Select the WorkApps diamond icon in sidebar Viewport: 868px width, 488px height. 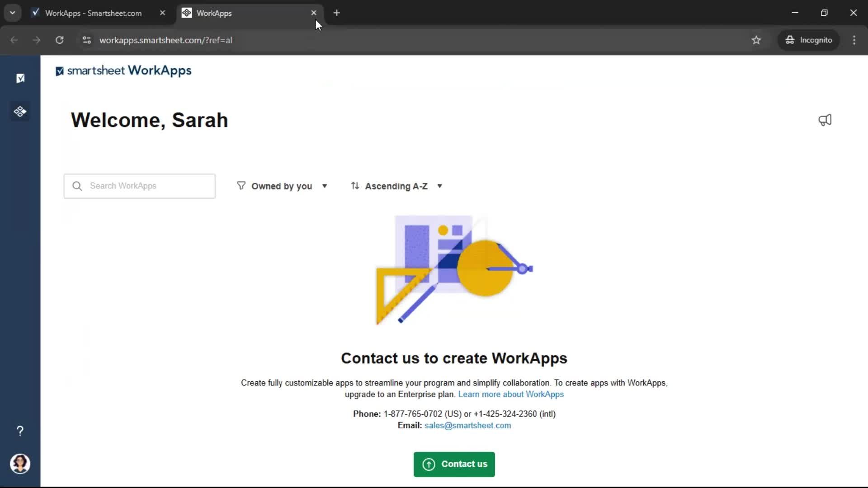pyautogui.click(x=20, y=112)
